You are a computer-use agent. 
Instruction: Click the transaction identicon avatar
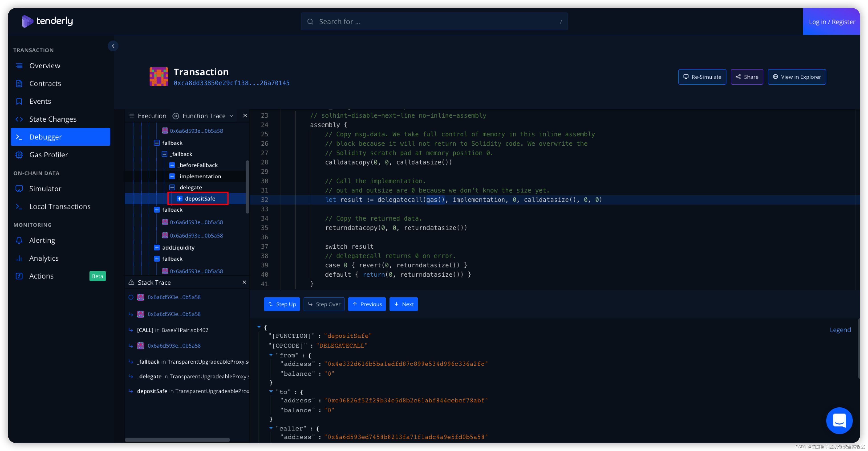point(159,77)
